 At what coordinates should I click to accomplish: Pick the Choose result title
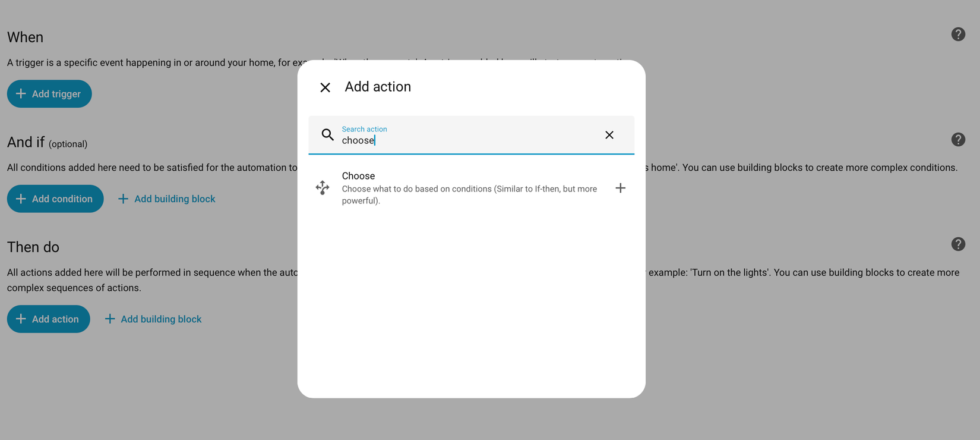click(x=358, y=176)
